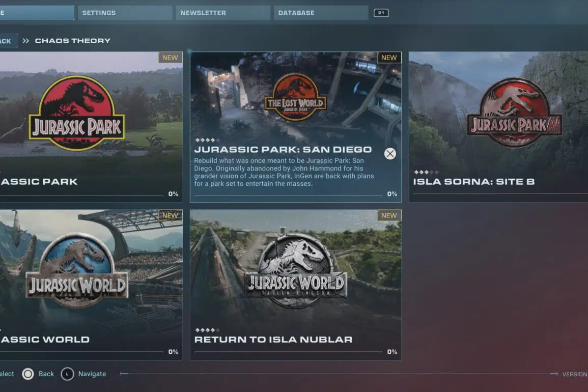The image size is (588, 392).
Task: Click the Jurassic World Fallen Kingdom logo
Action: tap(296, 270)
